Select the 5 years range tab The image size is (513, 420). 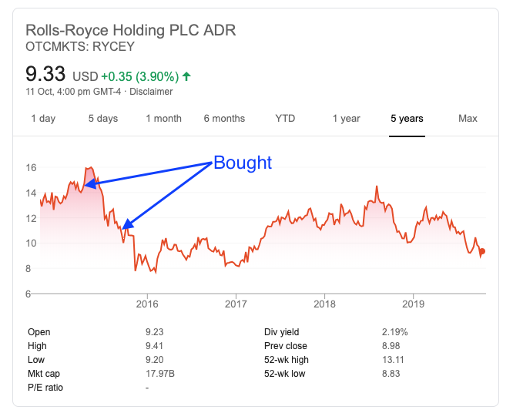click(407, 118)
